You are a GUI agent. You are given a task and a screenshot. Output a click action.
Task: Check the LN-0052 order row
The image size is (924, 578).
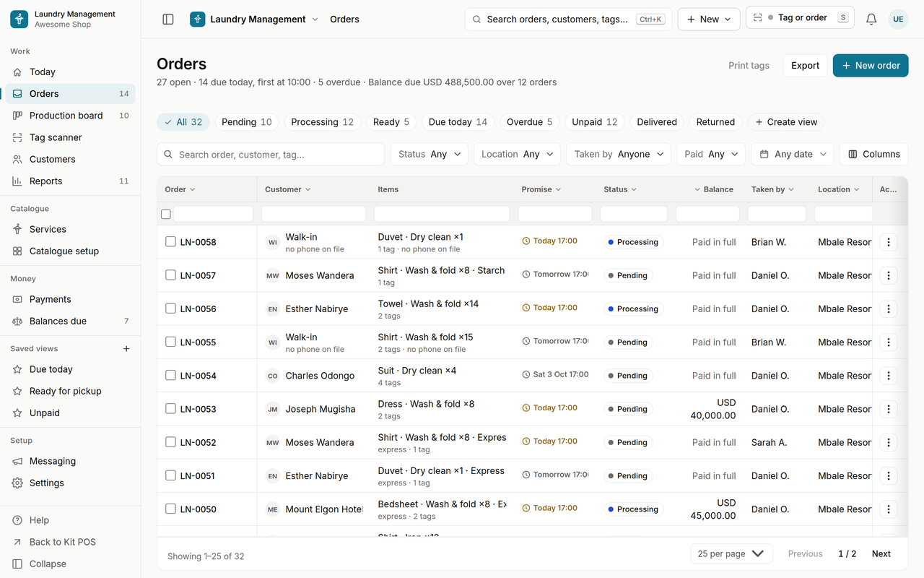170,442
